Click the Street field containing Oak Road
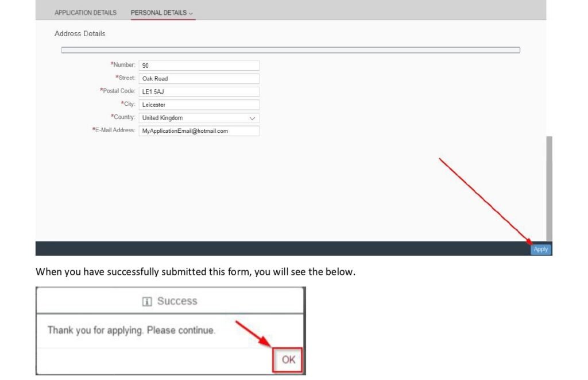This screenshot has height=380, width=588. pyautogui.click(x=199, y=79)
